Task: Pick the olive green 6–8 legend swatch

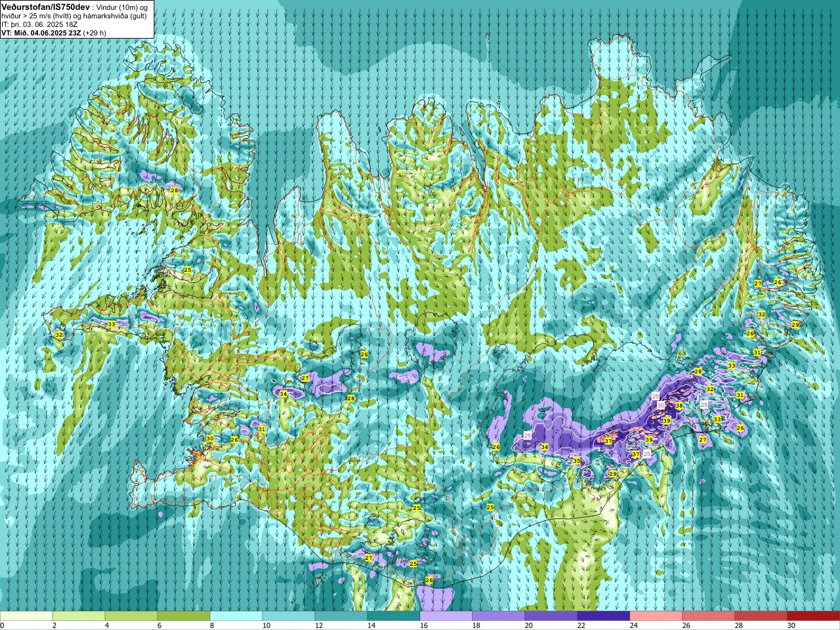Action: click(184, 616)
